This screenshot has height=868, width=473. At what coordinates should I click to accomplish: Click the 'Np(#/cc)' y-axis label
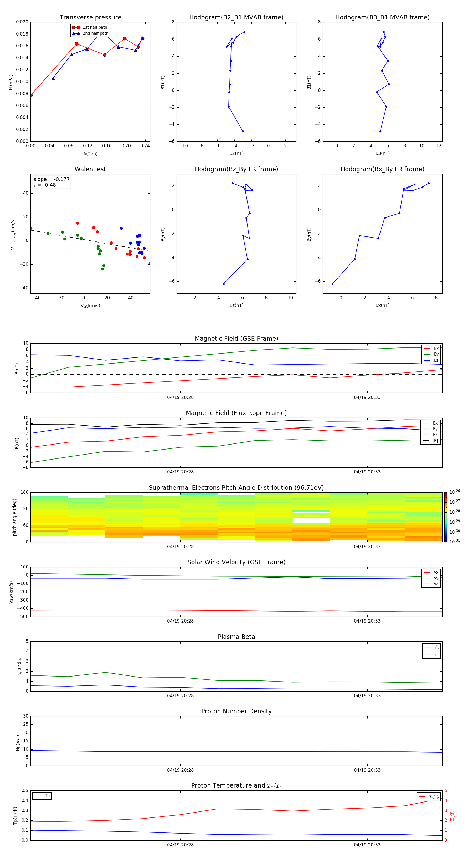[18, 741]
